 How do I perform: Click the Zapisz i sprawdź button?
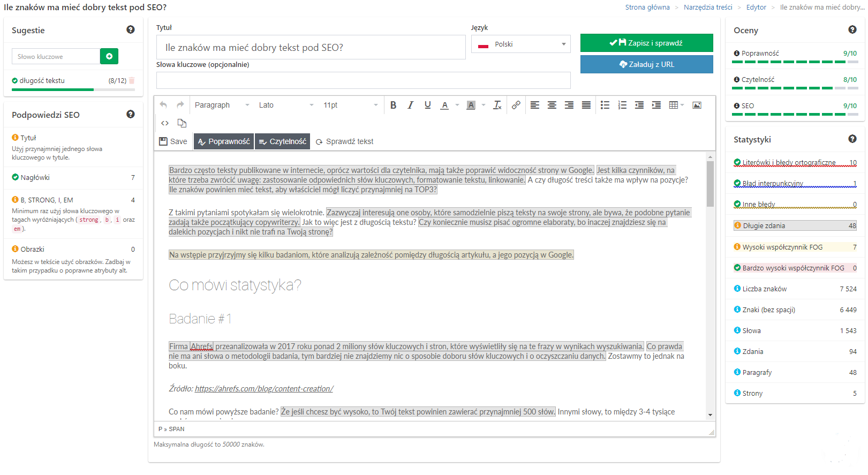[x=646, y=43]
